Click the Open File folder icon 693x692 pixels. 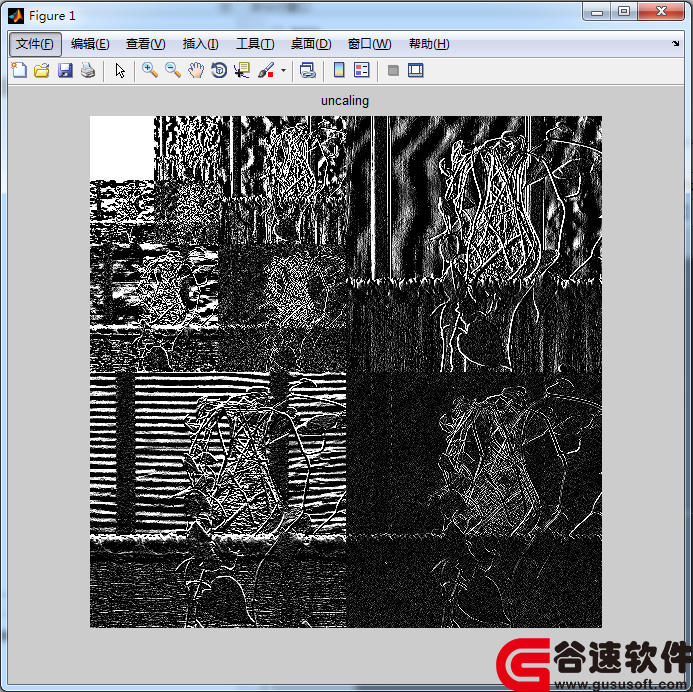pyautogui.click(x=42, y=70)
